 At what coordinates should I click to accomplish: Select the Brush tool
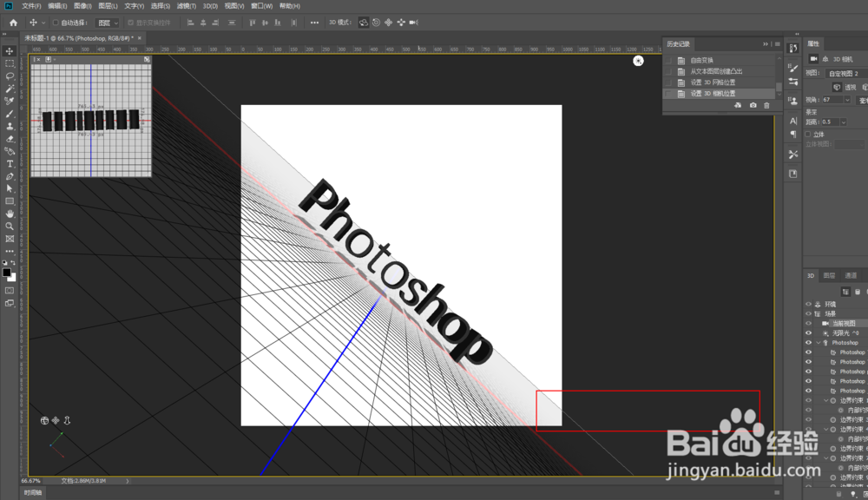[x=10, y=114]
